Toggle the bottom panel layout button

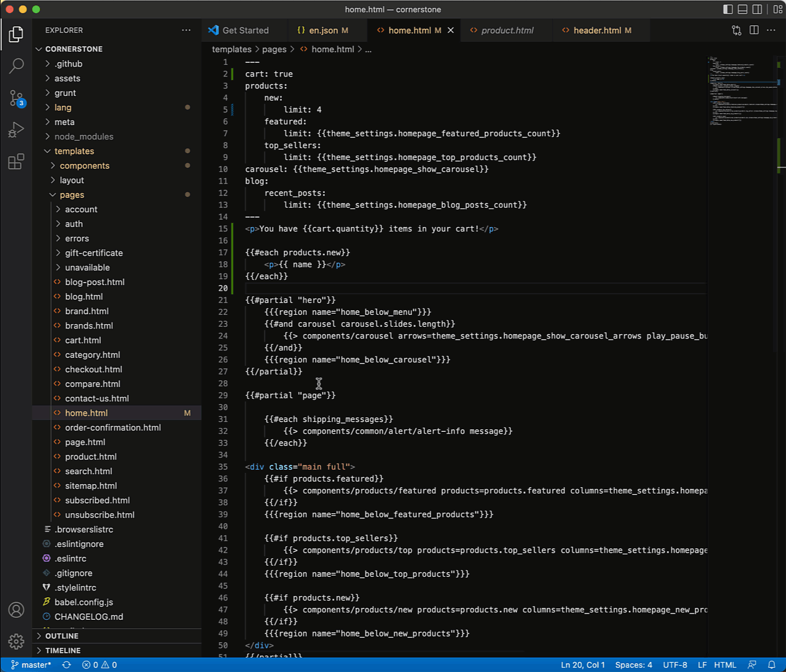pyautogui.click(x=742, y=9)
